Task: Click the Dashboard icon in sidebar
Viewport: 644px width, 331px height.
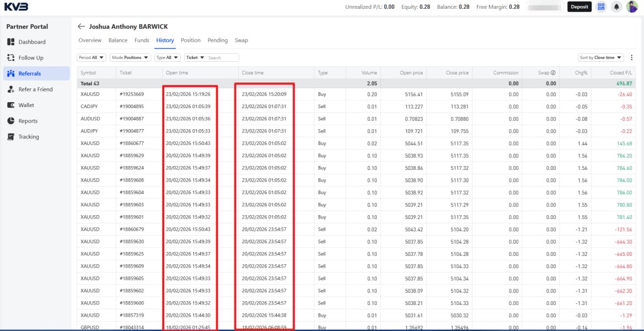Action: point(11,42)
